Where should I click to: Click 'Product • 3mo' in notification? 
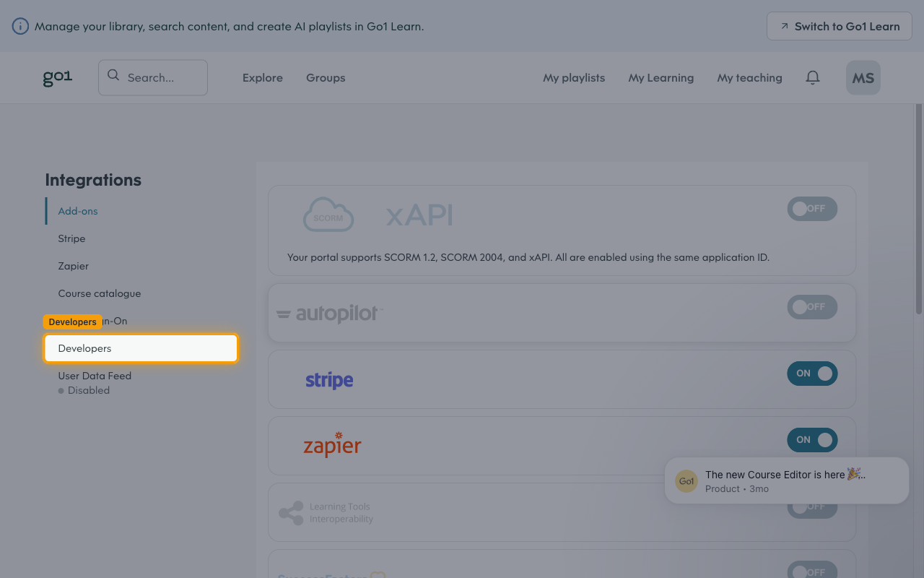[x=737, y=489]
